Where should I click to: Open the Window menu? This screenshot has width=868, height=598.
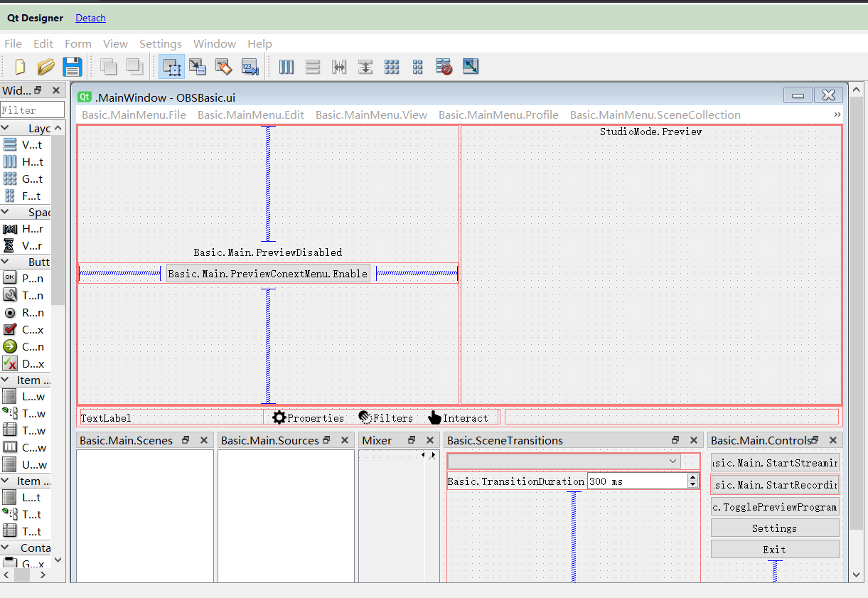click(x=215, y=43)
